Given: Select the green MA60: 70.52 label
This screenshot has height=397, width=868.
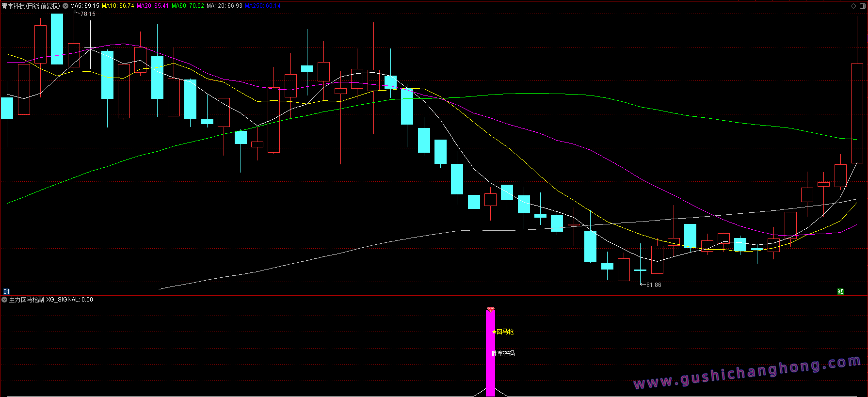Looking at the screenshot, I should 188,6.
